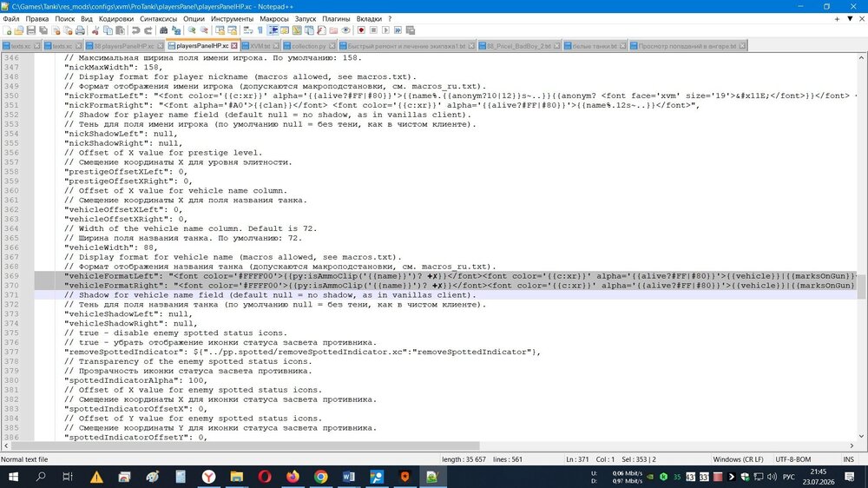
Task: Switch to the collection.py tab
Action: (x=309, y=46)
